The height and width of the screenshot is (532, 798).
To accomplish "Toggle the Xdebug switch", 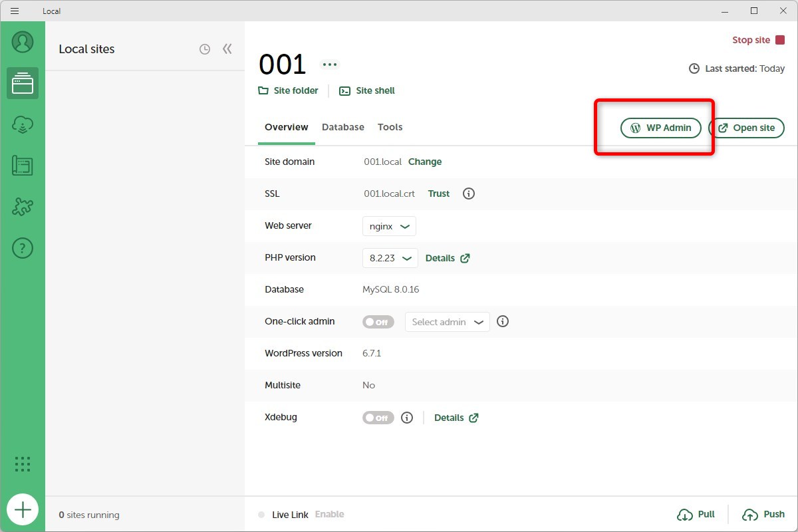I will 378,418.
